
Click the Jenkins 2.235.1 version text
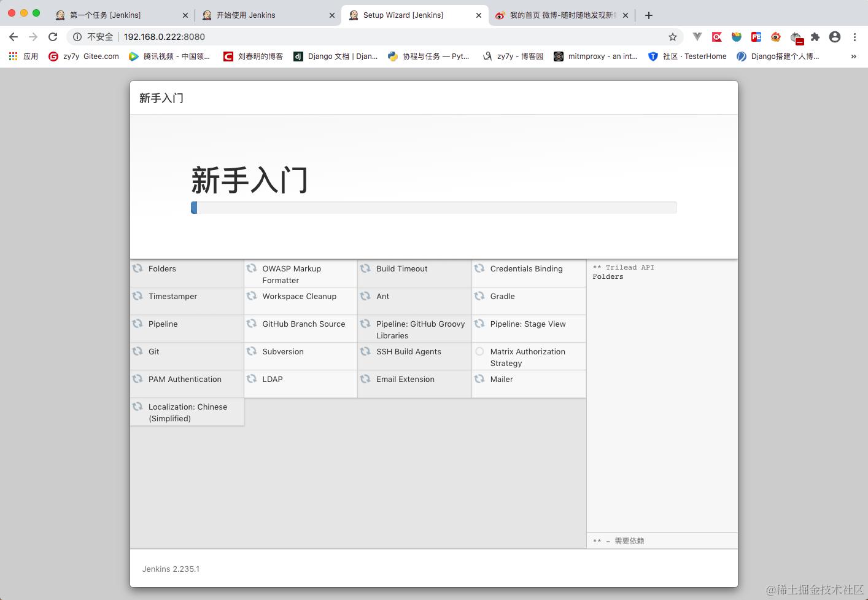(x=171, y=569)
